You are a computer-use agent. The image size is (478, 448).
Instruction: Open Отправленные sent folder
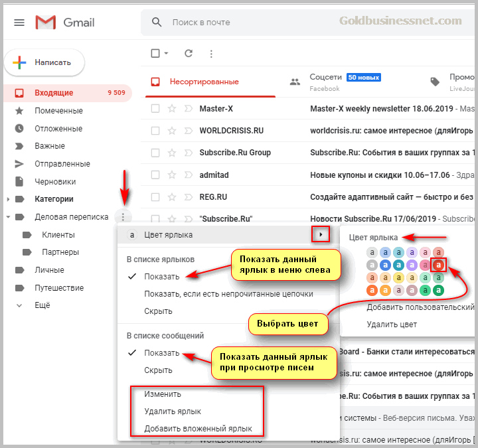pos(62,164)
